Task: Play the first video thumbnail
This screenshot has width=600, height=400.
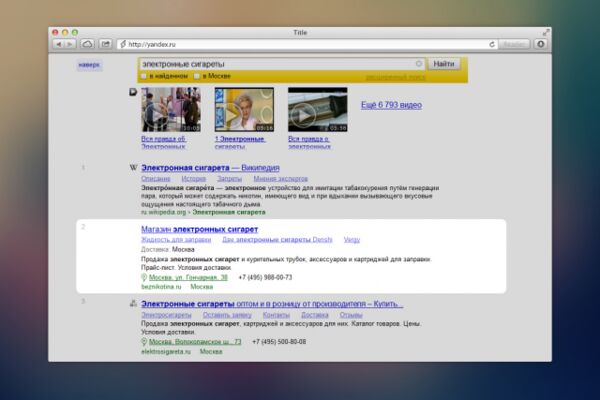Action: (171, 109)
